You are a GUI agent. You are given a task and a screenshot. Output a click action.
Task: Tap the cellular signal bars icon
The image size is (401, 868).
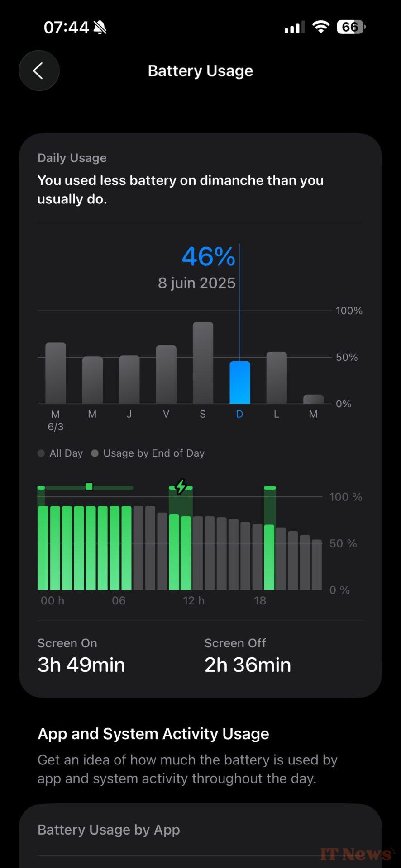click(294, 28)
